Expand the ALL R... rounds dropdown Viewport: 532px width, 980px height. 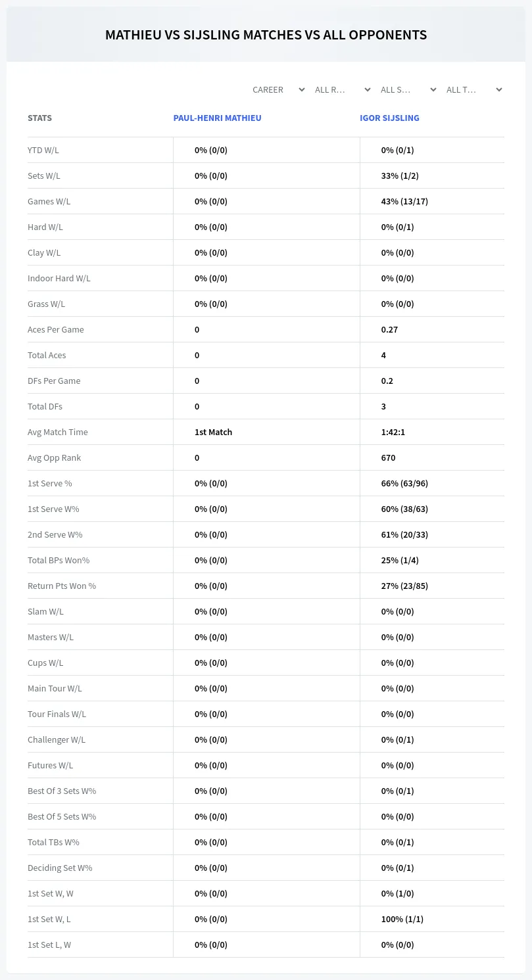click(343, 89)
